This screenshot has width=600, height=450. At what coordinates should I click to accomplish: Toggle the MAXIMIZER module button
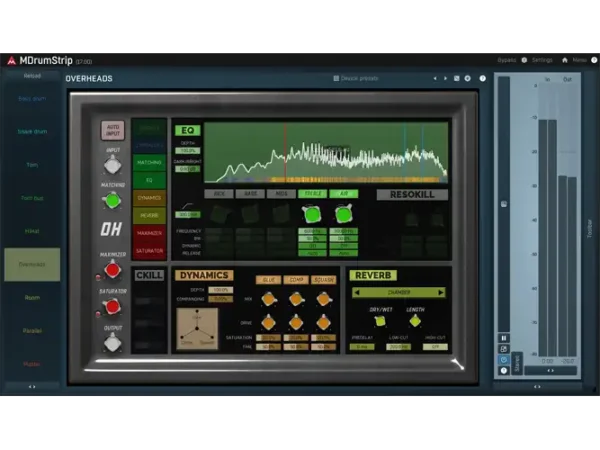149,233
